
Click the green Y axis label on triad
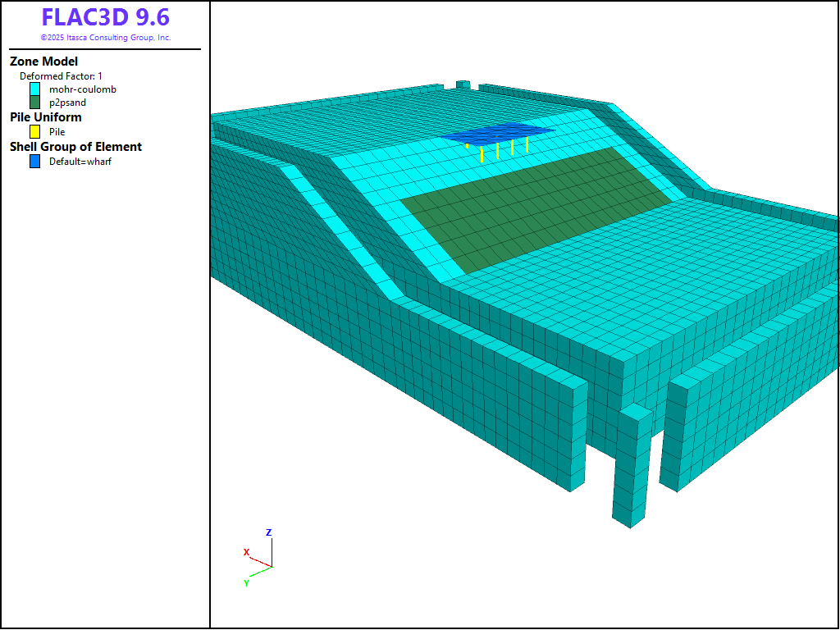click(x=246, y=583)
